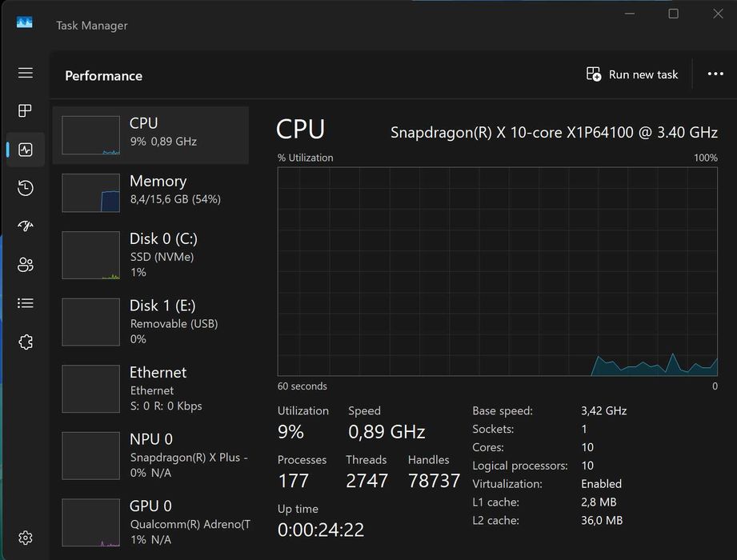This screenshot has height=560, width=737.
Task: Select the GPU 0 item
Action: [x=150, y=522]
